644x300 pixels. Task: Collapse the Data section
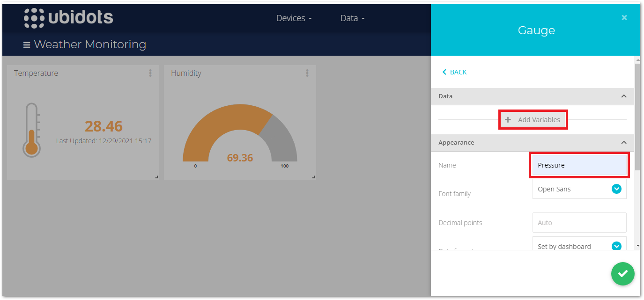pyautogui.click(x=623, y=96)
